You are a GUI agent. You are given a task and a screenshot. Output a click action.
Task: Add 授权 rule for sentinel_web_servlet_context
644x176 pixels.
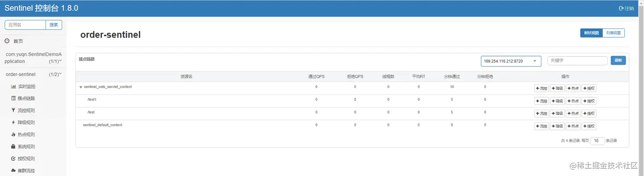[589, 88]
